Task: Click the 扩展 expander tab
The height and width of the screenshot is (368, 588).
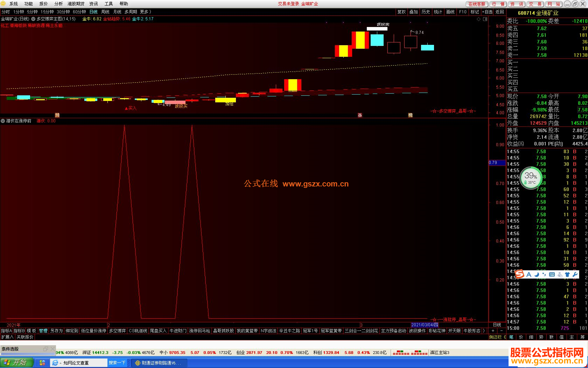Action: click(x=7, y=337)
